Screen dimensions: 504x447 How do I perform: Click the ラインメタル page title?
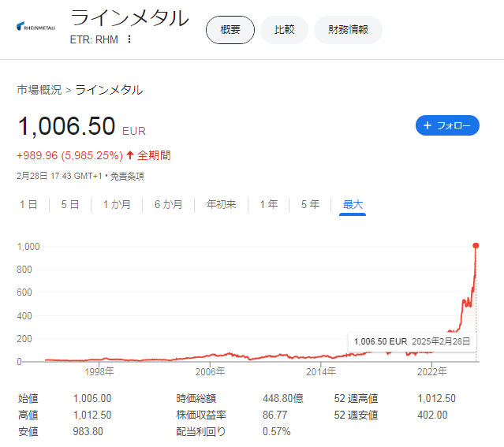coord(129,17)
